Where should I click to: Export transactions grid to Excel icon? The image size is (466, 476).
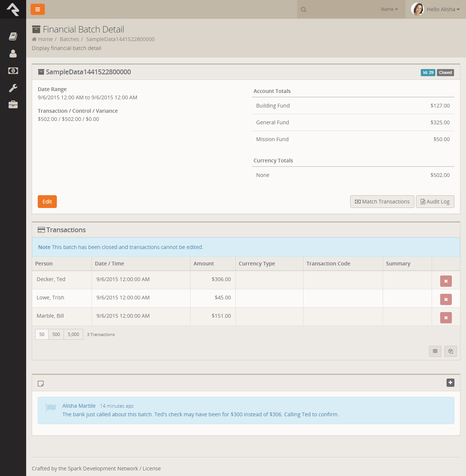tap(435, 351)
